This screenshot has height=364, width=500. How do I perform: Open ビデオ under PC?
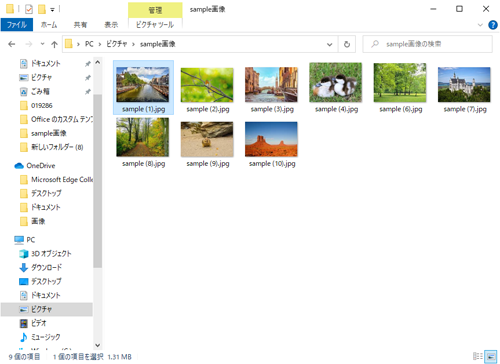point(39,323)
